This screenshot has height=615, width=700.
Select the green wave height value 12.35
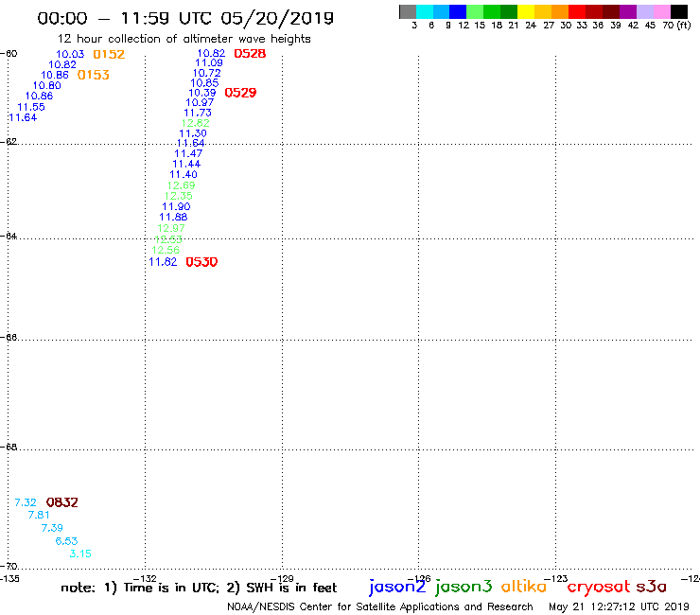(179, 196)
